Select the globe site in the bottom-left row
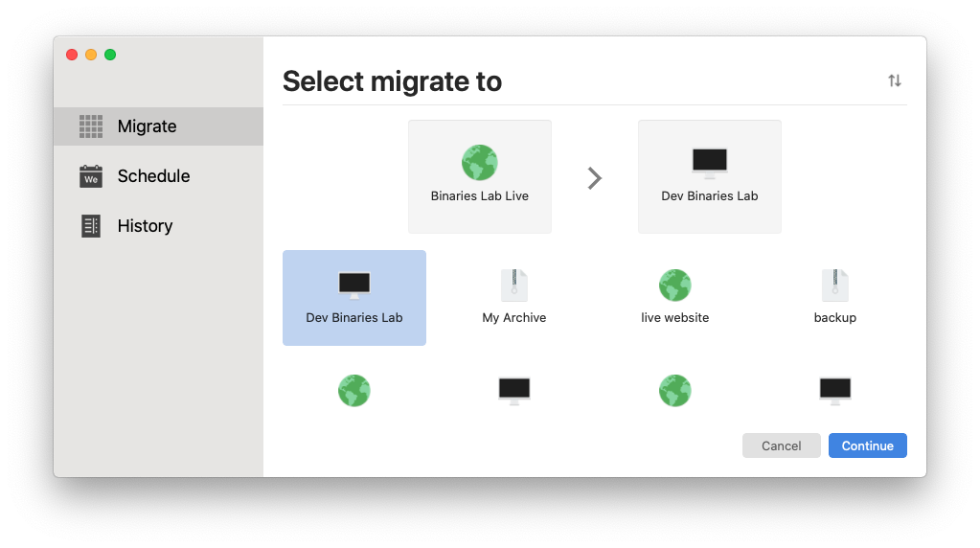This screenshot has width=980, height=548. pos(354,391)
